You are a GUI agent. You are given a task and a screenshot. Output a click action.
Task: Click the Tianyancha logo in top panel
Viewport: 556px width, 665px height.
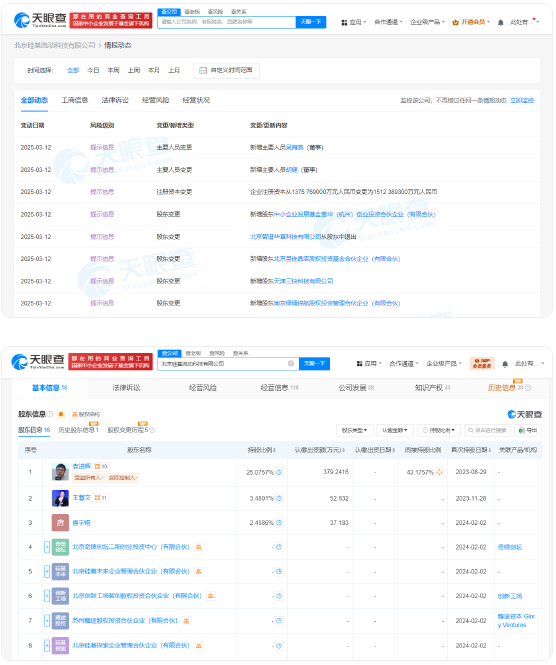[40, 20]
